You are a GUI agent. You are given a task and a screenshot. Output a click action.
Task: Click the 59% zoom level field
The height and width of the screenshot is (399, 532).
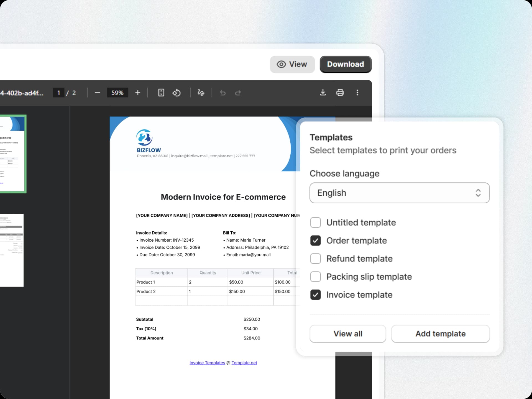click(117, 93)
